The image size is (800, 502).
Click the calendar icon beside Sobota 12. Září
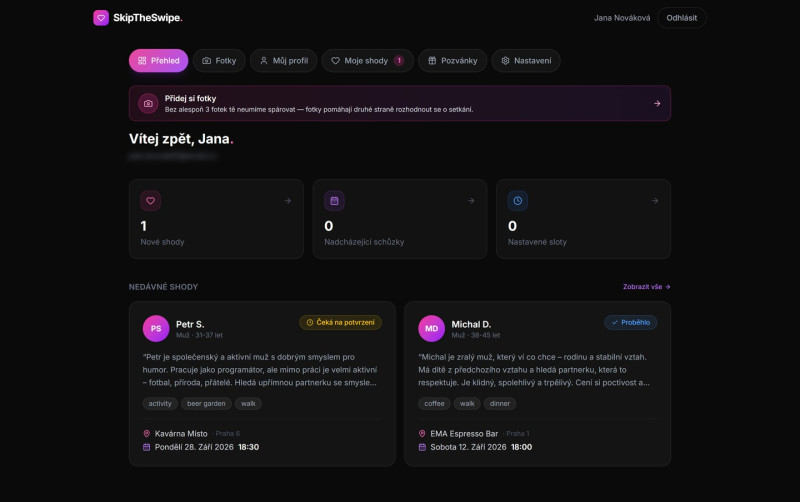[422, 447]
